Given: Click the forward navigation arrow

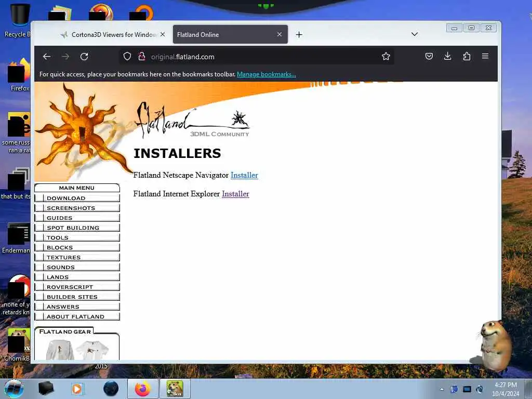Looking at the screenshot, I should [x=65, y=56].
